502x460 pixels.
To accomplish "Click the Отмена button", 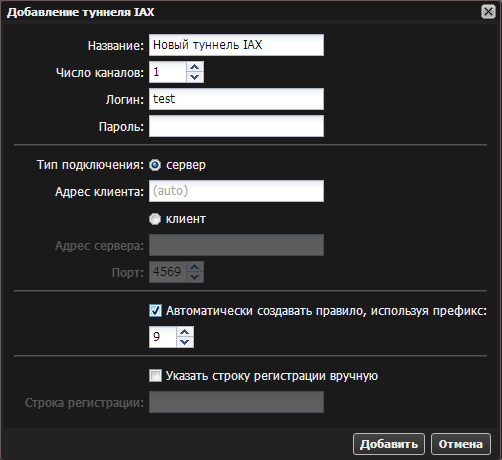I will click(461, 444).
